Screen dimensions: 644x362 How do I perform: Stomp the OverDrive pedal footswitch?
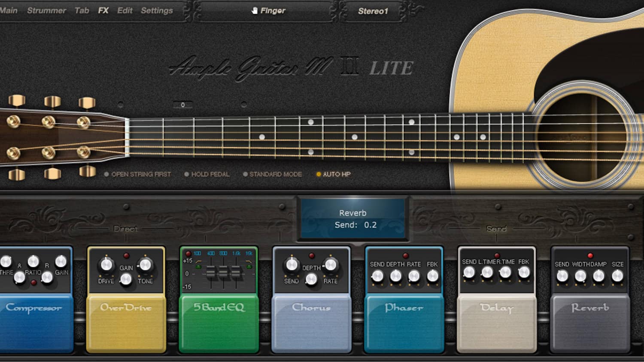(x=126, y=324)
